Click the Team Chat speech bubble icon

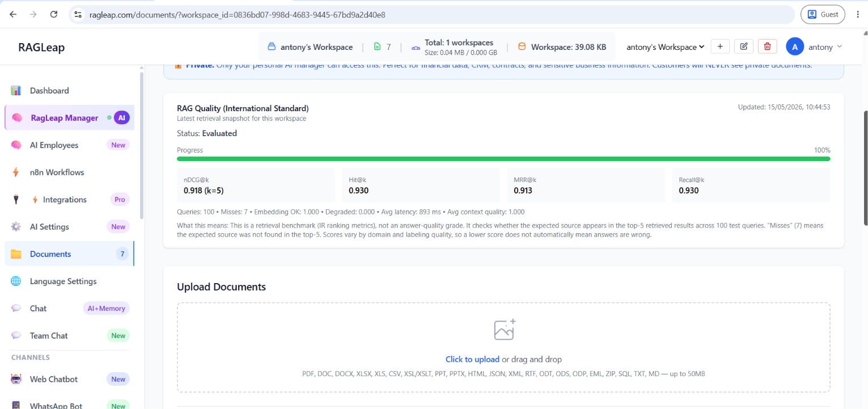tap(16, 336)
